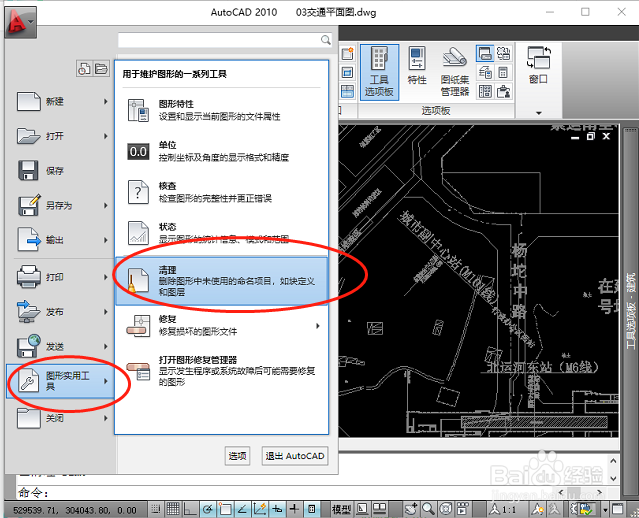The image size is (639, 518).
Task: Open 图纸集管理器 (Sheet Set Manager)
Action: coord(455,72)
